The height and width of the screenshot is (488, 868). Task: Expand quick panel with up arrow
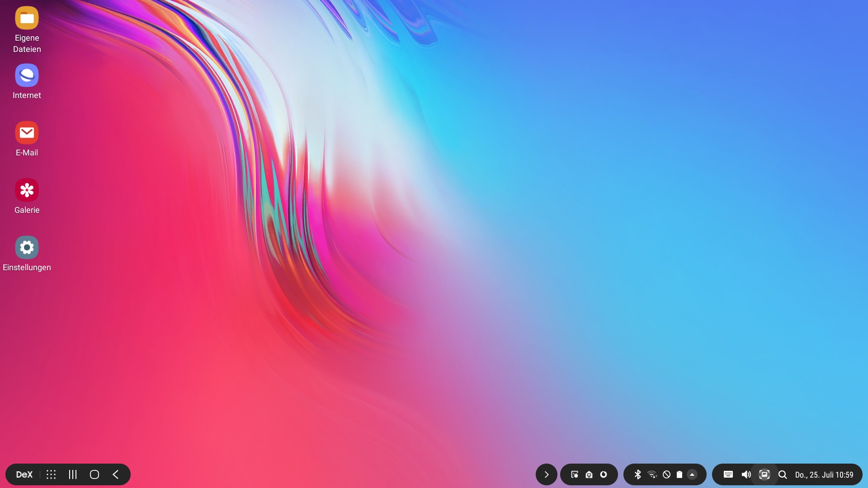click(692, 474)
